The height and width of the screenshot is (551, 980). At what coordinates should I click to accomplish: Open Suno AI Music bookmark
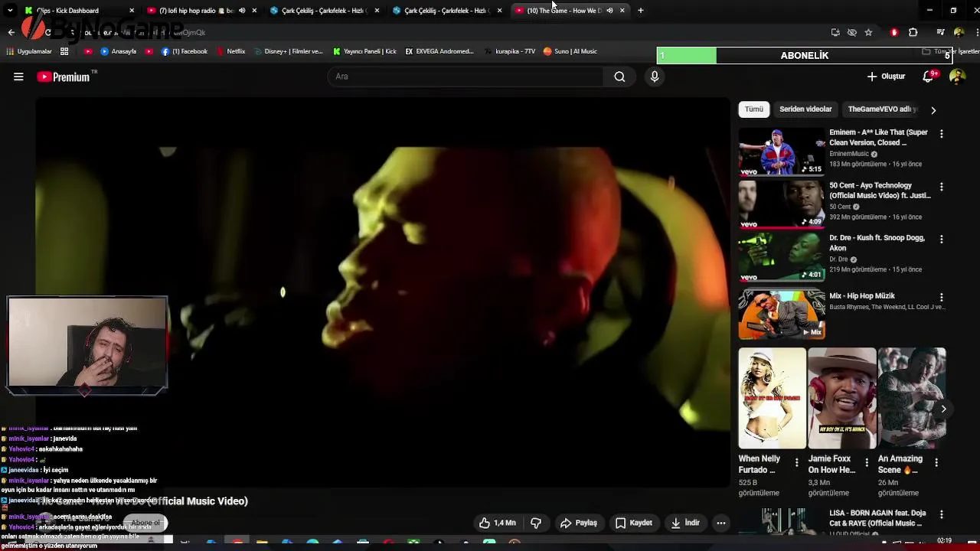click(570, 51)
